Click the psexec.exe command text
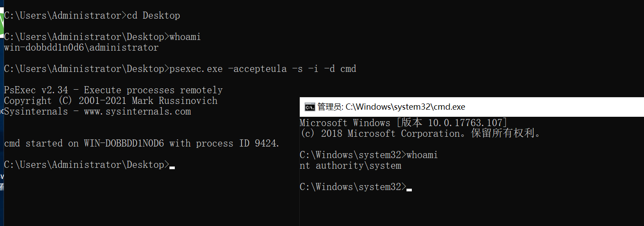The height and width of the screenshot is (226, 644). coord(196,69)
